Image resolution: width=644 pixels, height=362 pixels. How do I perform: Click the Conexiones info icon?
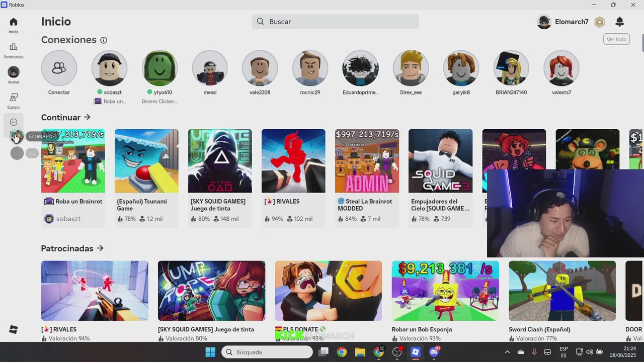pyautogui.click(x=104, y=40)
